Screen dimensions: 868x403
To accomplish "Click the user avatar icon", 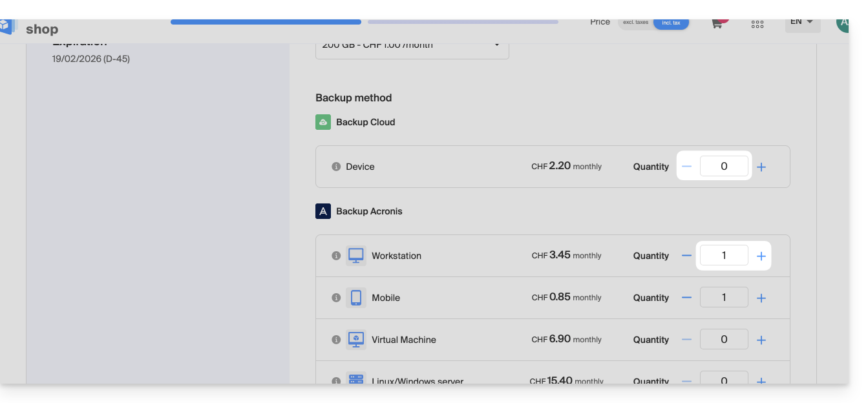I will [x=842, y=25].
